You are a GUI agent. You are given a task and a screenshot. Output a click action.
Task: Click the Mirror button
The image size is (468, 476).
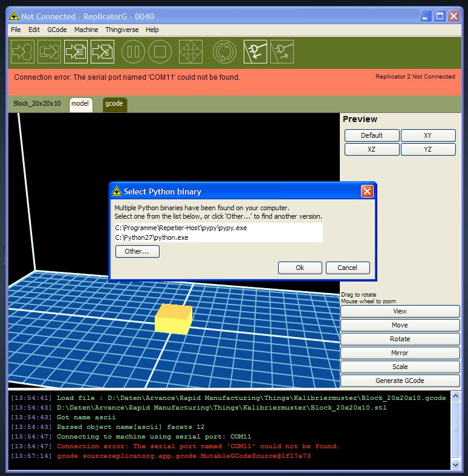tap(400, 353)
